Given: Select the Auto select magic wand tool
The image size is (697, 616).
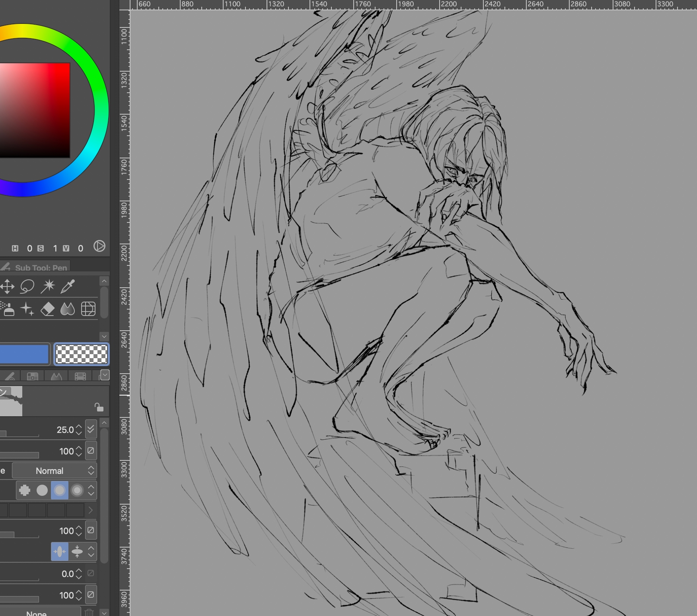Looking at the screenshot, I should click(48, 286).
